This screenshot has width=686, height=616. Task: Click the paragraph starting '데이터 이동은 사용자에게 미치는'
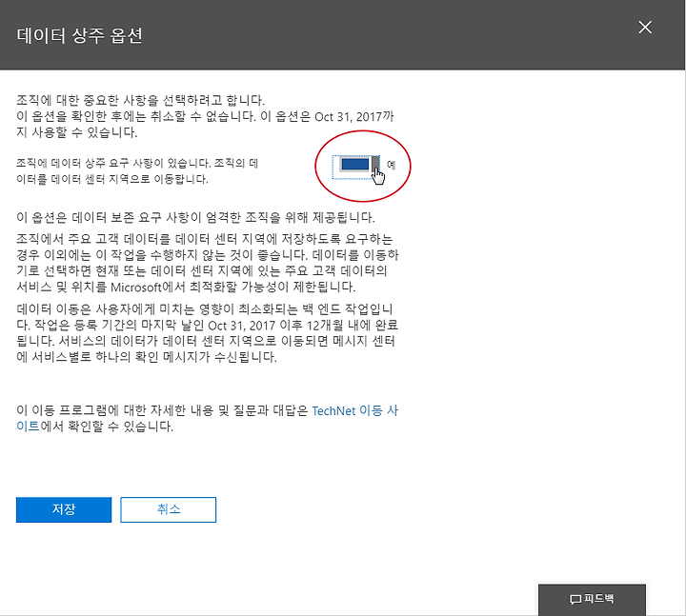[208, 333]
